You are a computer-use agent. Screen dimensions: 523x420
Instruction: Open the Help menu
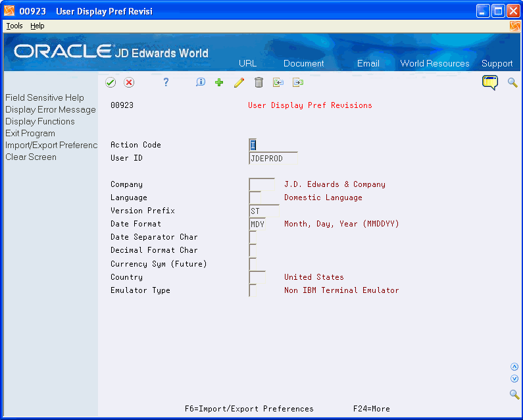tap(37, 26)
